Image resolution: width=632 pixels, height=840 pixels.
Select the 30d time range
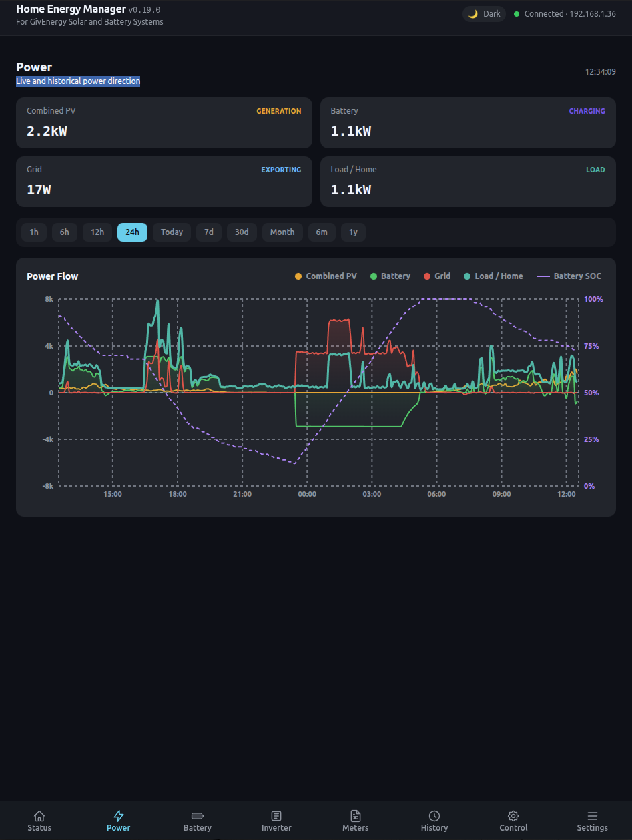242,232
